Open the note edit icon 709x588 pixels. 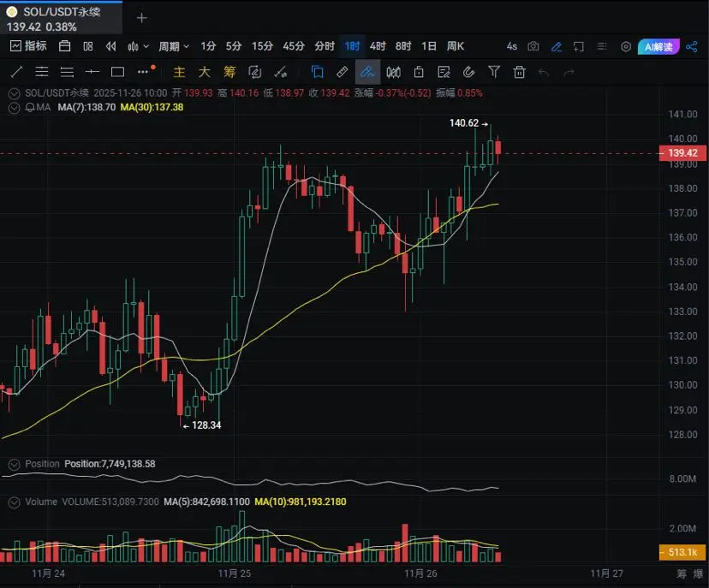click(444, 72)
